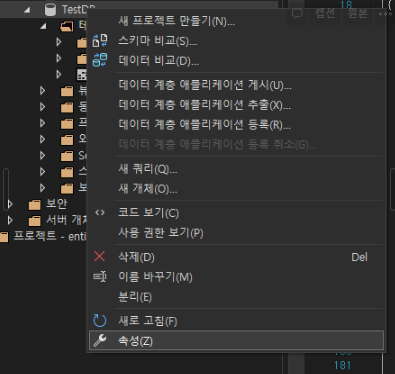Click the vertical scrollbar thumb left of tree
Image resolution: width=395 pixels, height=374 pixels.
[x=6, y=189]
